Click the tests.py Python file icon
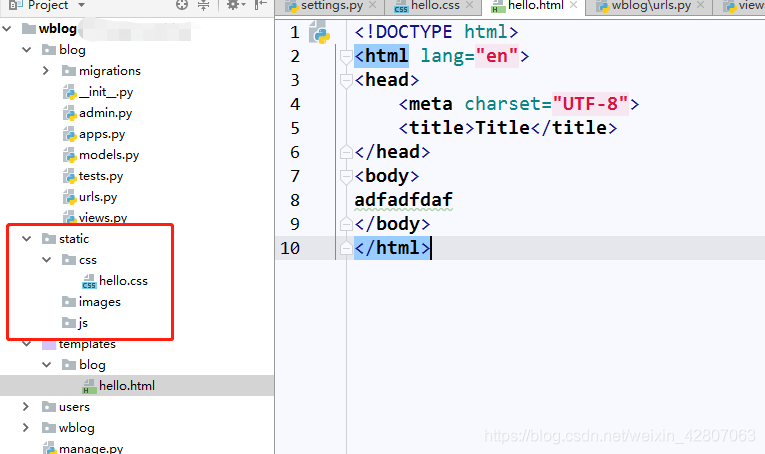Screen dimensions: 765x454 70,176
